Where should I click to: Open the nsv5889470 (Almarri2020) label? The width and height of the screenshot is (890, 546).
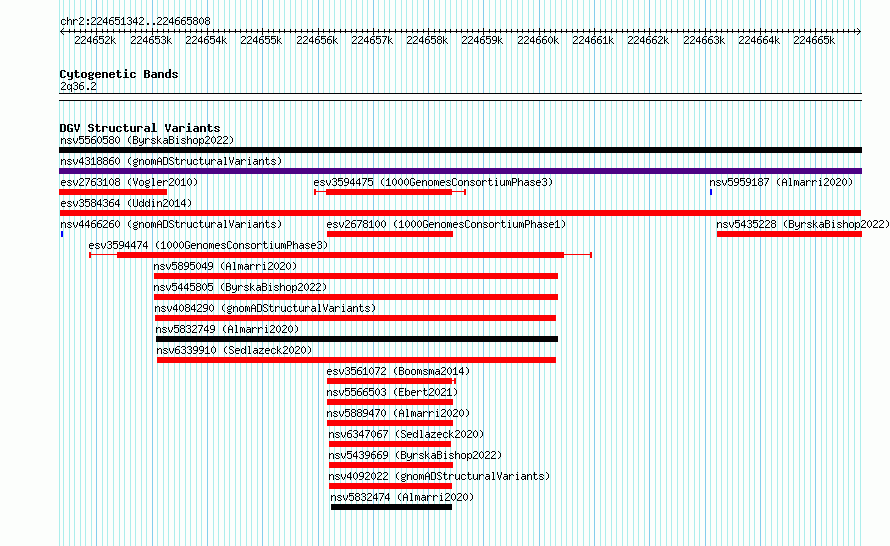[x=398, y=413]
